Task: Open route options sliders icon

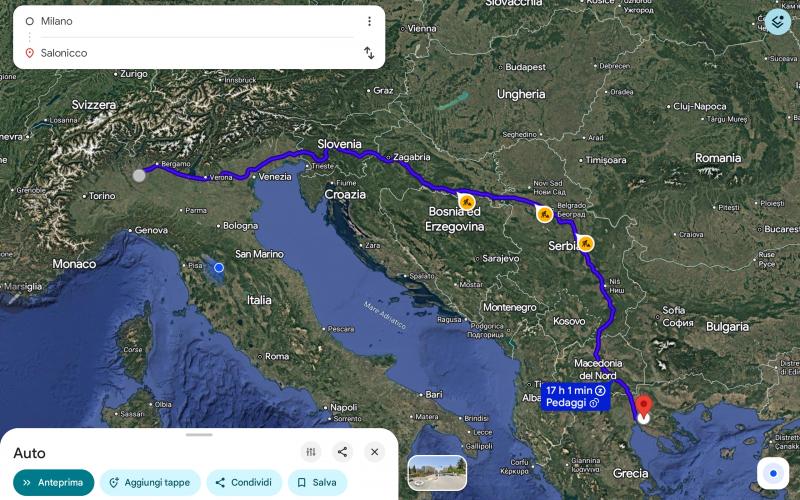Action: point(311,452)
